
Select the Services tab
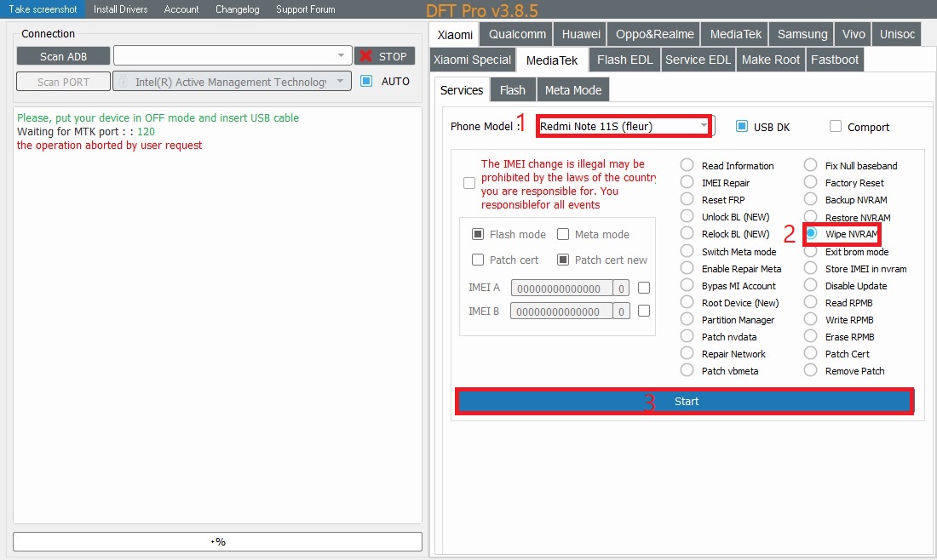click(x=462, y=90)
